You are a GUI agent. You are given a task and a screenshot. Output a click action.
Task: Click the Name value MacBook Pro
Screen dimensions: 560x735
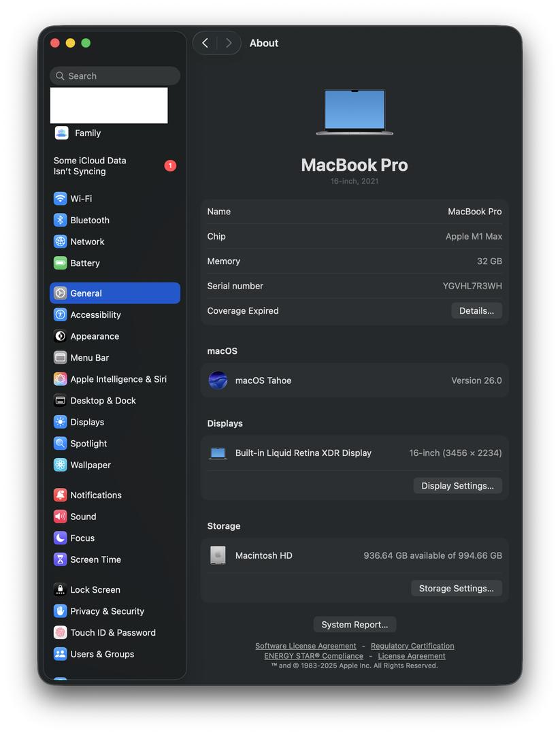[x=475, y=212]
